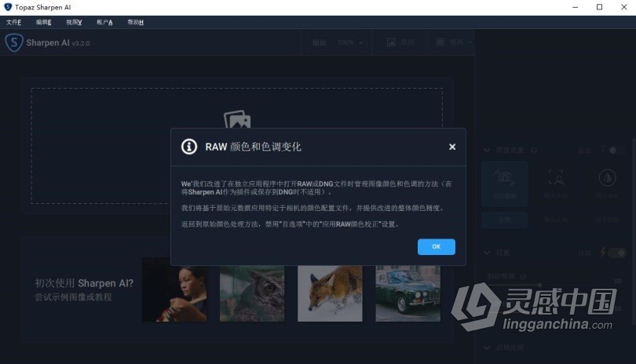The width and height of the screenshot is (636, 364).
Task: Select the motion blur camera model icon
Action: (x=505, y=177)
